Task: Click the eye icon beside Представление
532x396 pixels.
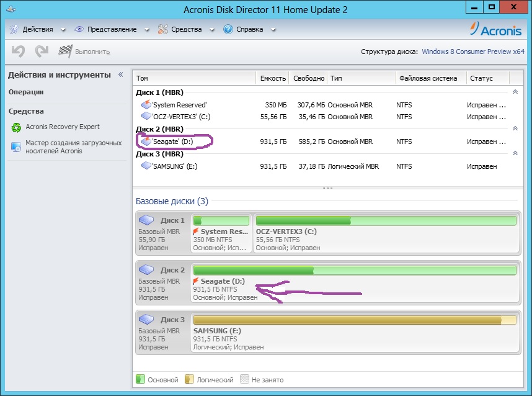Action: point(79,29)
